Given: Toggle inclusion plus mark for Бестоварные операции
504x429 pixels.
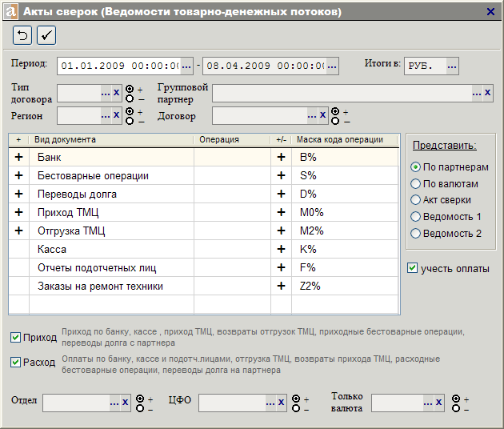Looking at the screenshot, I should [19, 175].
